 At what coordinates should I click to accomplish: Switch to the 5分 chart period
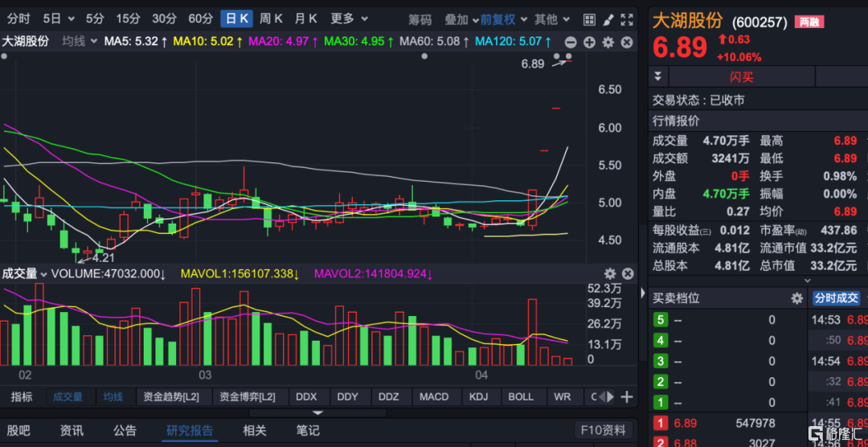coord(95,18)
